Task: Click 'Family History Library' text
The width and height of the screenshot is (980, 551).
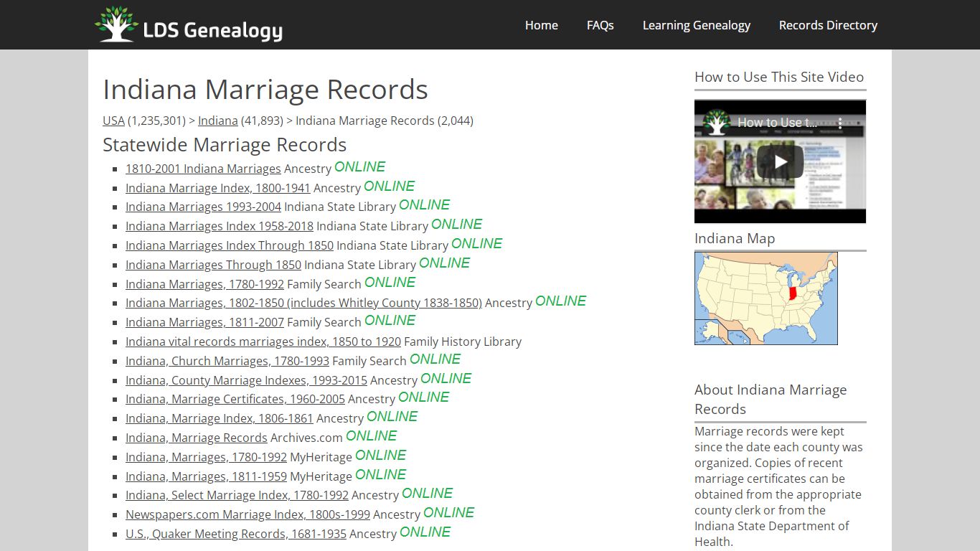Action: (463, 342)
